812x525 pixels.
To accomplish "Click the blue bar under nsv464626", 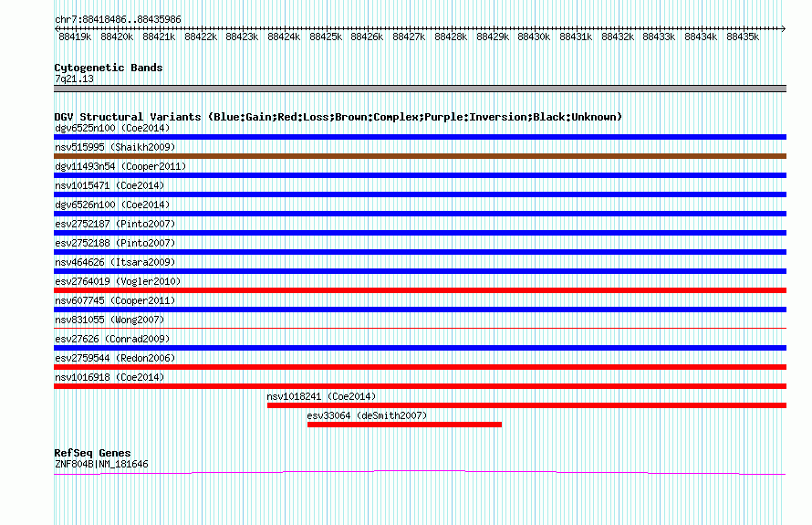I will (420, 271).
